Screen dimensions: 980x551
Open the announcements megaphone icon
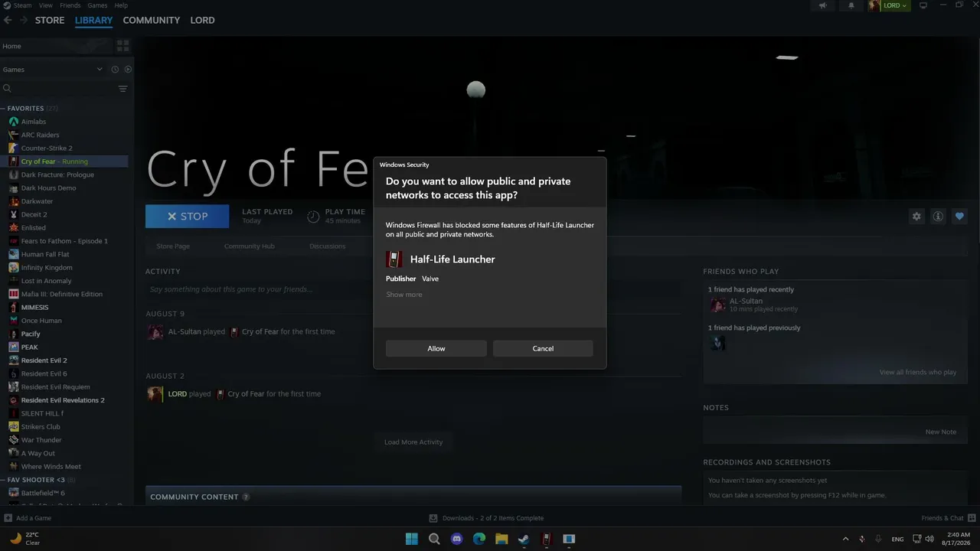[x=823, y=5]
